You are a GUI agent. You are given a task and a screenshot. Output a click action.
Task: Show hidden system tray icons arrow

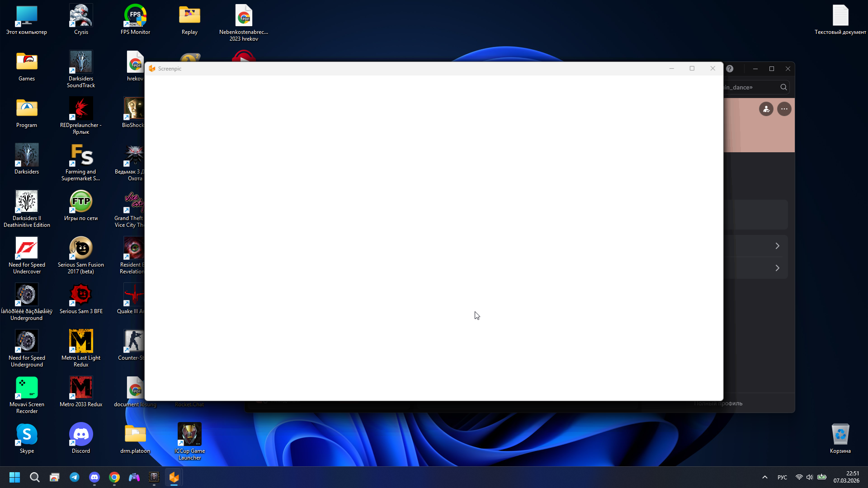click(765, 477)
